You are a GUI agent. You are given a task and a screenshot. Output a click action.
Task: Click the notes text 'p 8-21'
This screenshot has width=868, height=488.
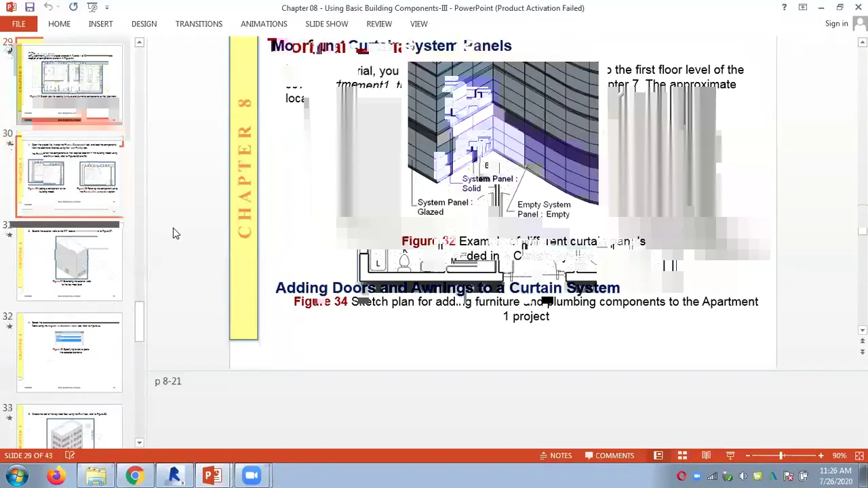[167, 381]
